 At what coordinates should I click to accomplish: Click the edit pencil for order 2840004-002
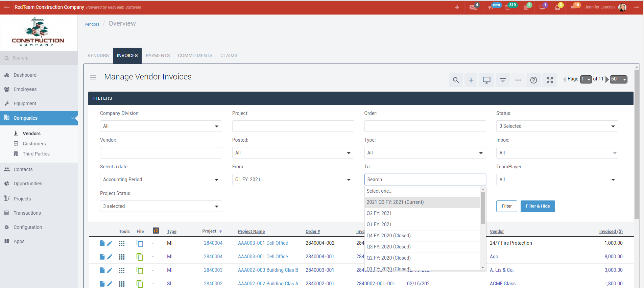pyautogui.click(x=110, y=243)
